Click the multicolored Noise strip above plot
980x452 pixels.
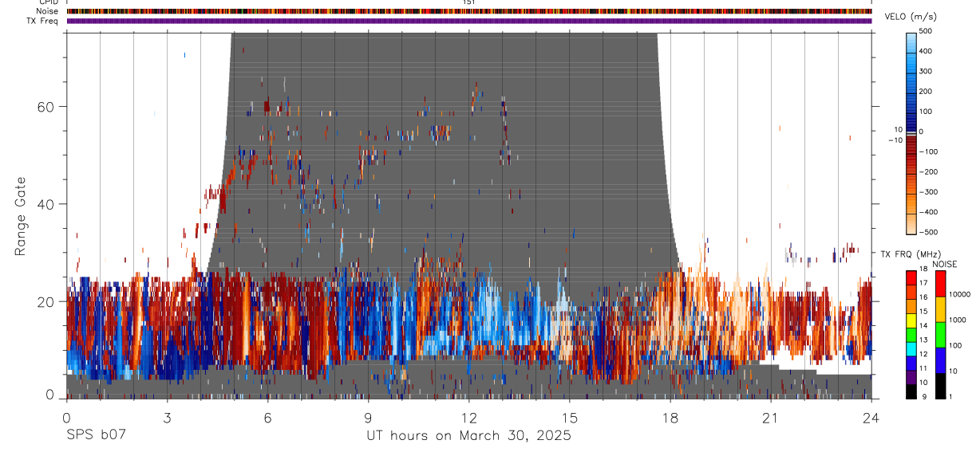469,11
